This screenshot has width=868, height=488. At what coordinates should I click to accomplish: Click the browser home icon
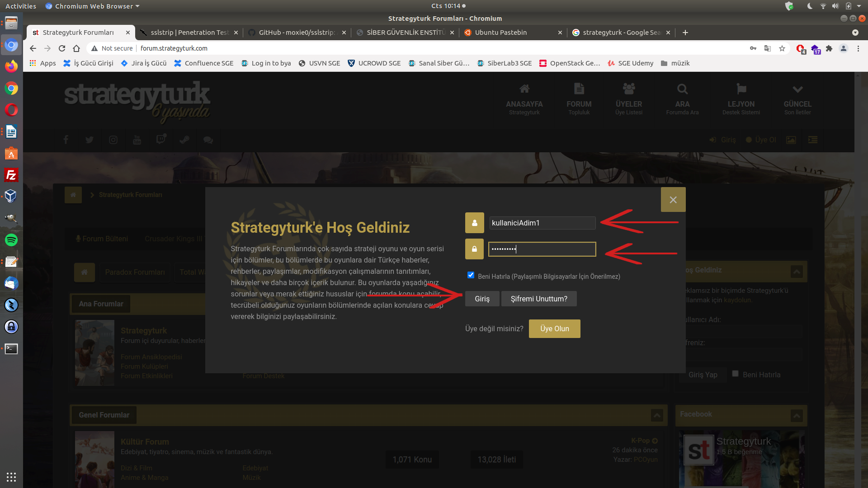click(76, 48)
